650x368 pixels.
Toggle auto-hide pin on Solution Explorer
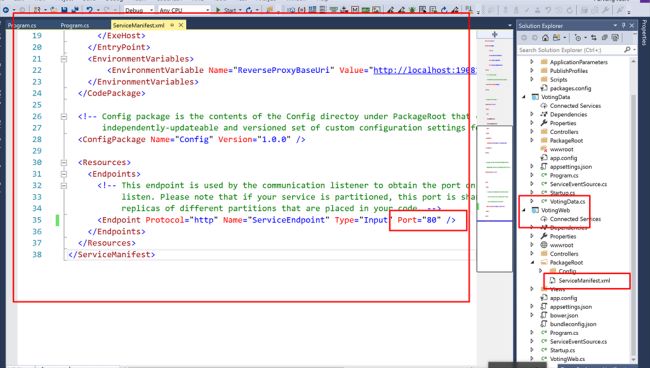click(x=623, y=25)
